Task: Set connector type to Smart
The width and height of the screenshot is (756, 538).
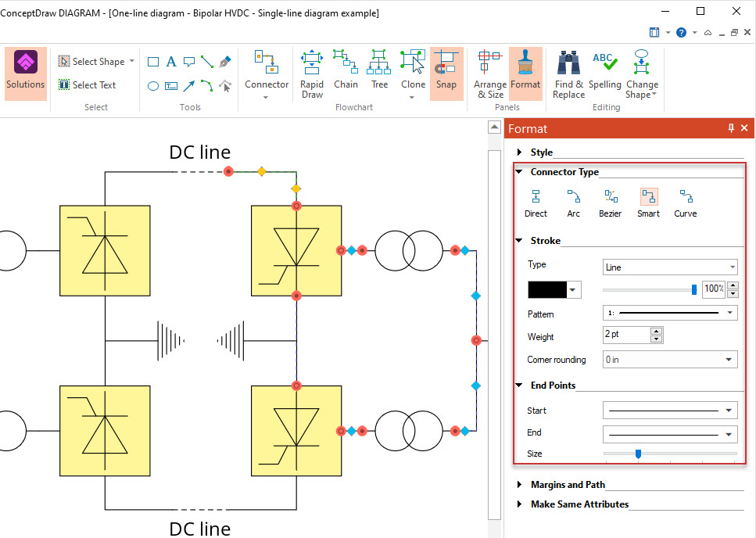Action: click(x=648, y=203)
